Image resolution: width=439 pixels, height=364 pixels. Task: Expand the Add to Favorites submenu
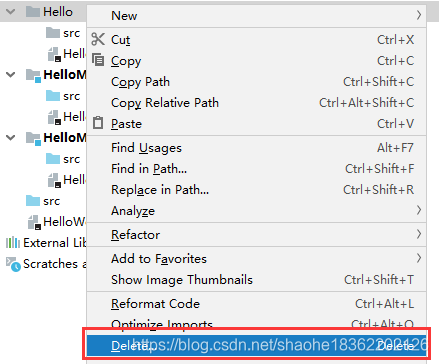click(x=256, y=258)
